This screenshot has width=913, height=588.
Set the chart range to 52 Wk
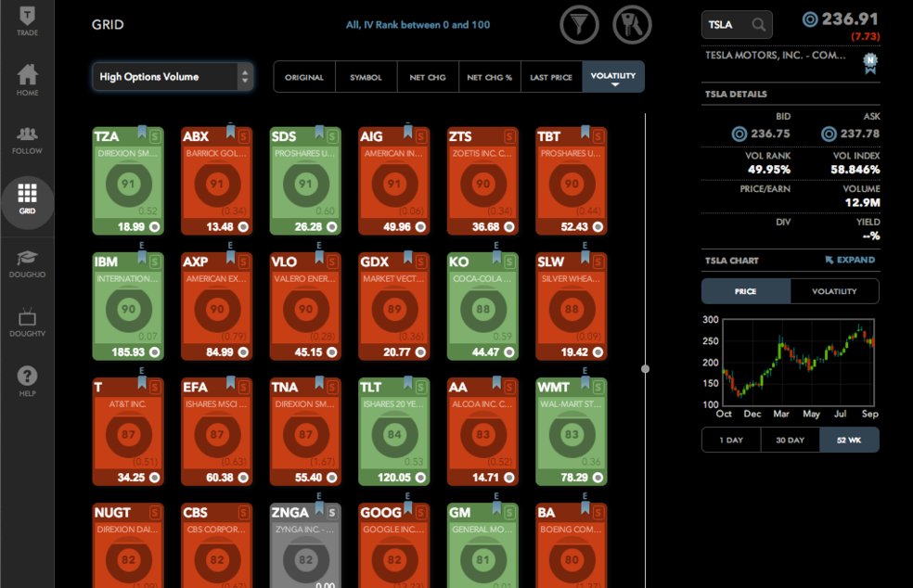point(849,441)
